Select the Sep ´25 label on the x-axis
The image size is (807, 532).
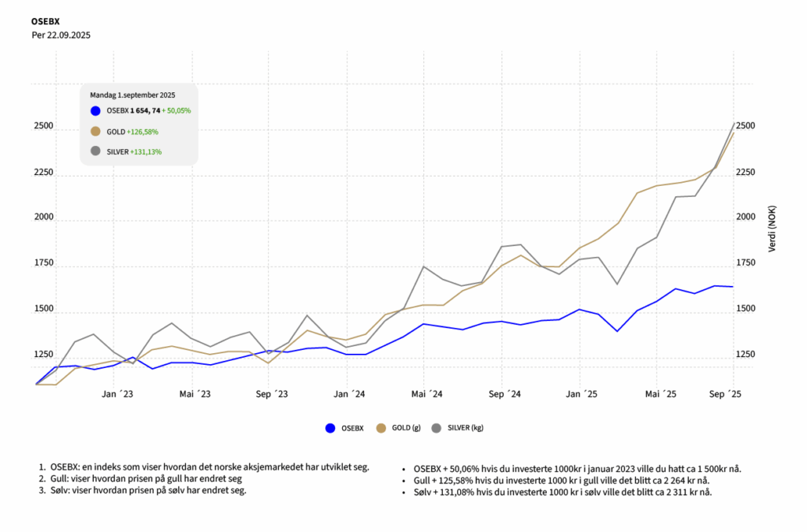point(724,393)
